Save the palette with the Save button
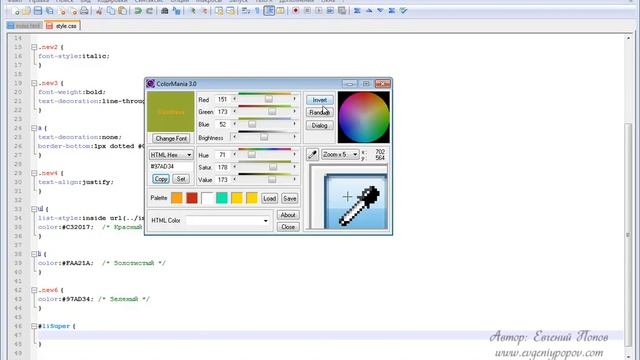 tap(289, 199)
